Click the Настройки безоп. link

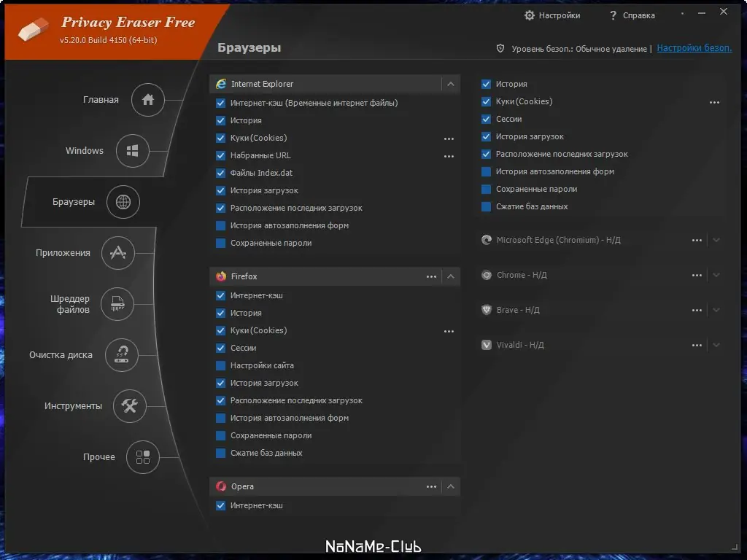click(x=693, y=47)
